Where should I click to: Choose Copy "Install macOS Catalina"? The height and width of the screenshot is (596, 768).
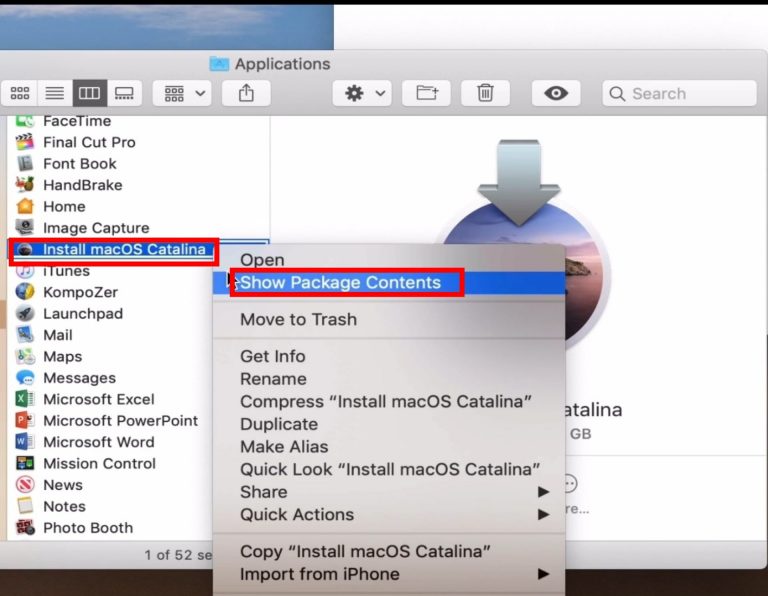[389, 551]
